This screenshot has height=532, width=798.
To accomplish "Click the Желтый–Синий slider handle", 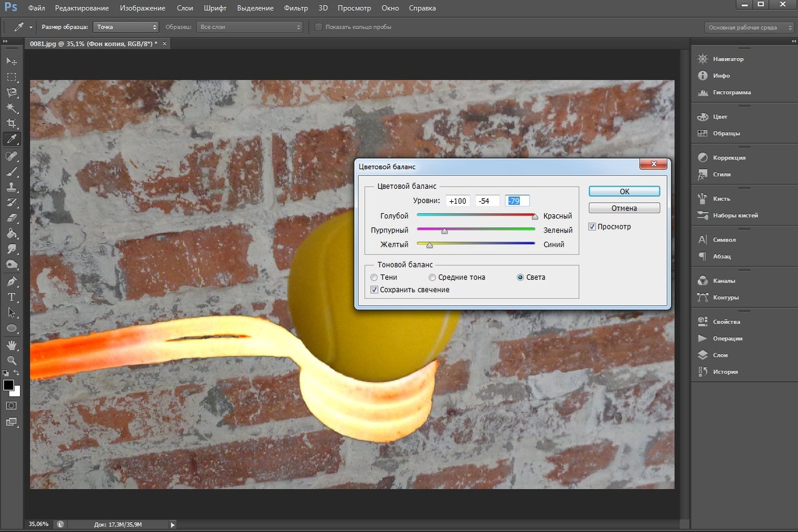I will [430, 245].
